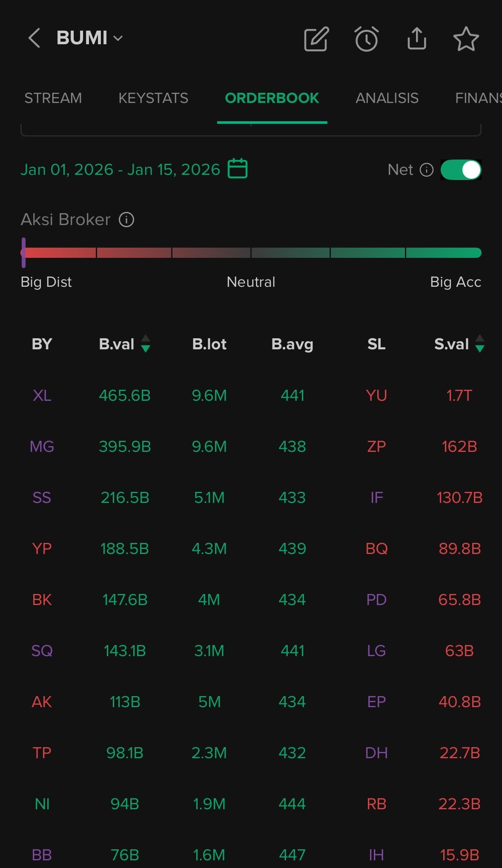Viewport: 502px width, 868px height.
Task: Open the date range calendar icon
Action: click(x=238, y=169)
